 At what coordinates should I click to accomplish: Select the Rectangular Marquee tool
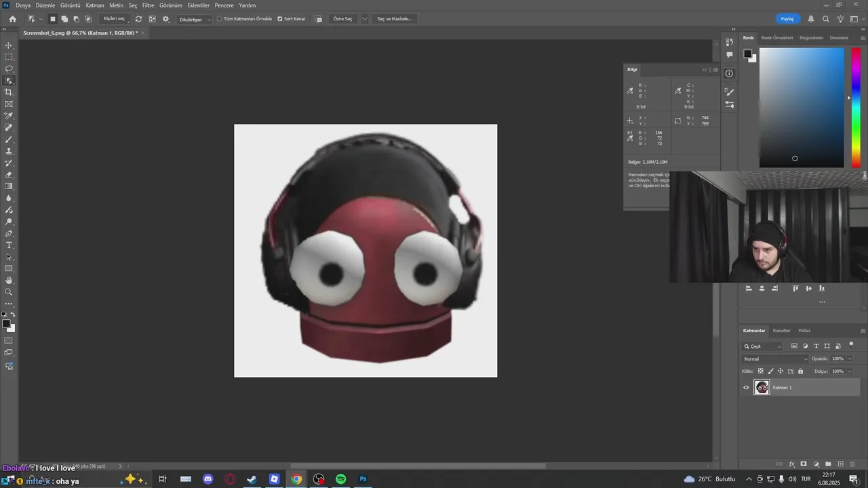coord(9,57)
